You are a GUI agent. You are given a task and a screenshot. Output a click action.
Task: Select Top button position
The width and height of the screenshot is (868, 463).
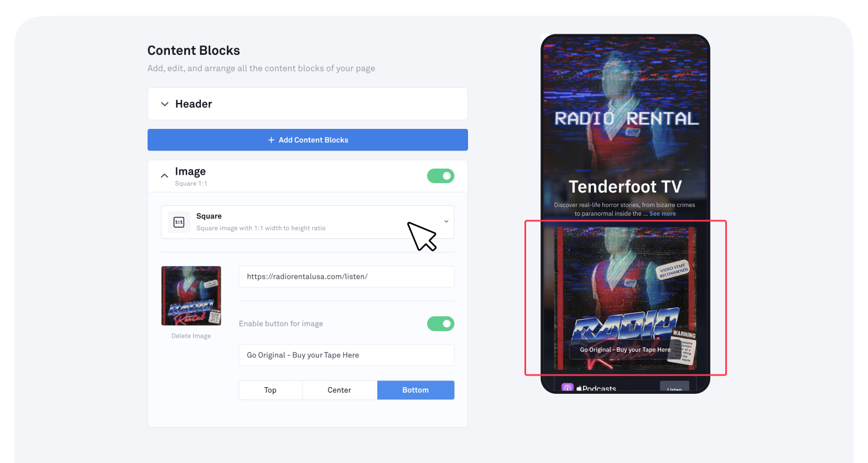click(x=271, y=390)
